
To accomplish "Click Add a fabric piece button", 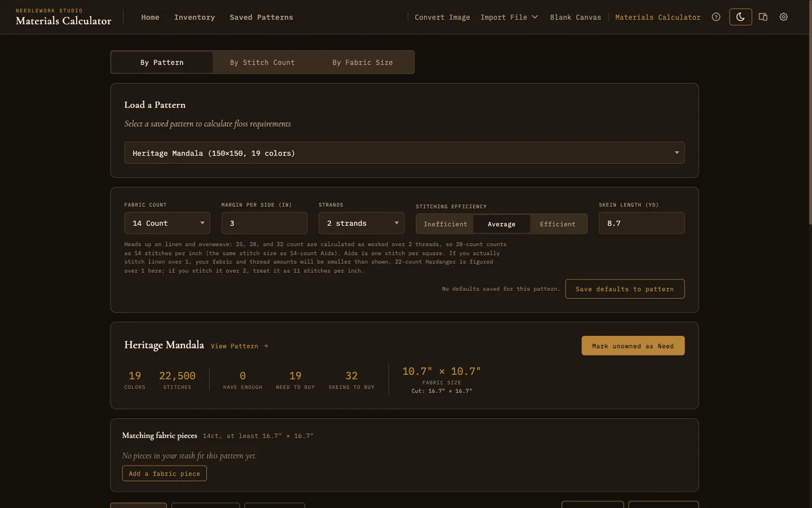I will 164,473.
